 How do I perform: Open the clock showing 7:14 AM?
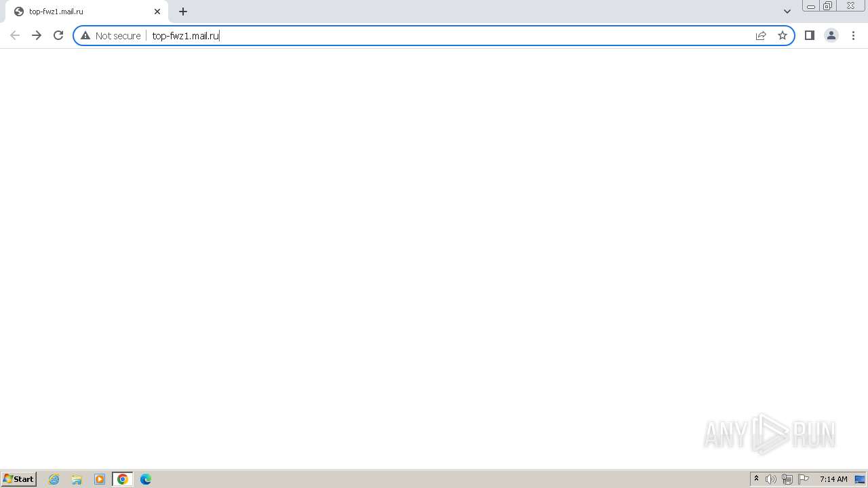pos(833,479)
